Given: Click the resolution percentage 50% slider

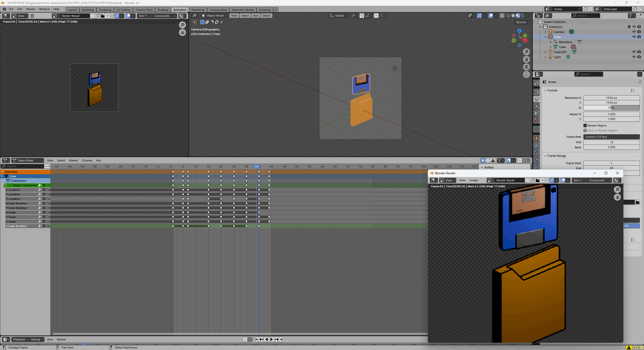Looking at the screenshot, I should [x=612, y=108].
